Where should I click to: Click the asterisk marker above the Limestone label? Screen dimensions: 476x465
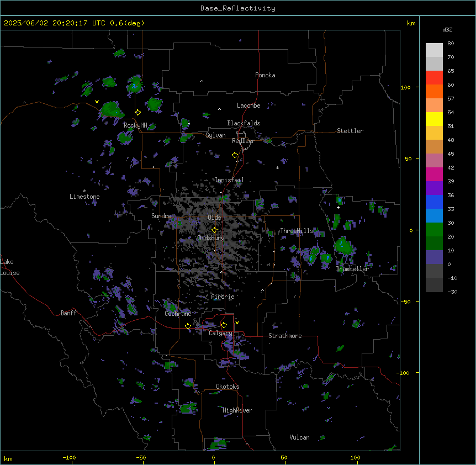tap(84, 191)
